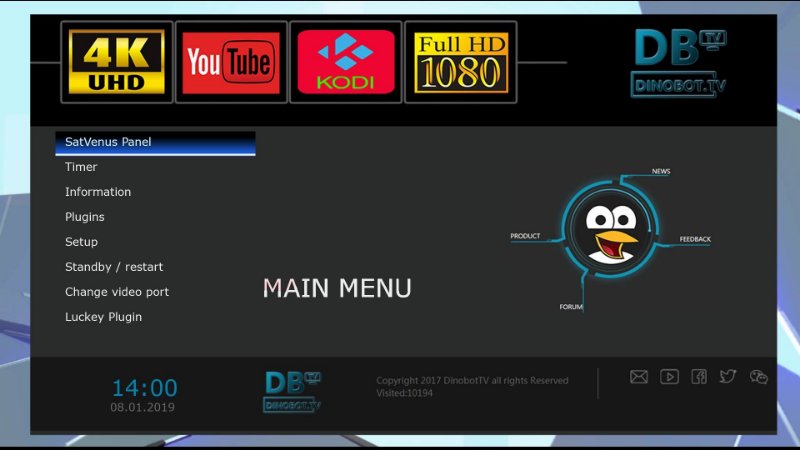Click the WeChat icon in footer
This screenshot has width=800, height=450.
759,377
